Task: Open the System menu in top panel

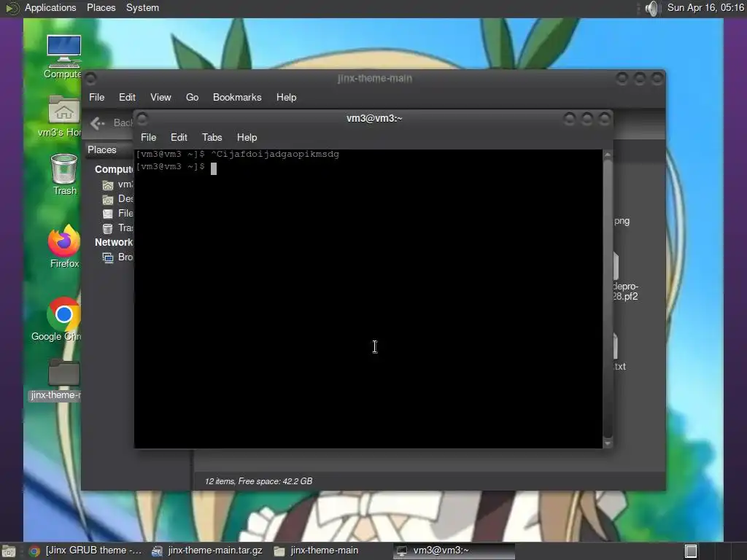Action: (x=142, y=7)
